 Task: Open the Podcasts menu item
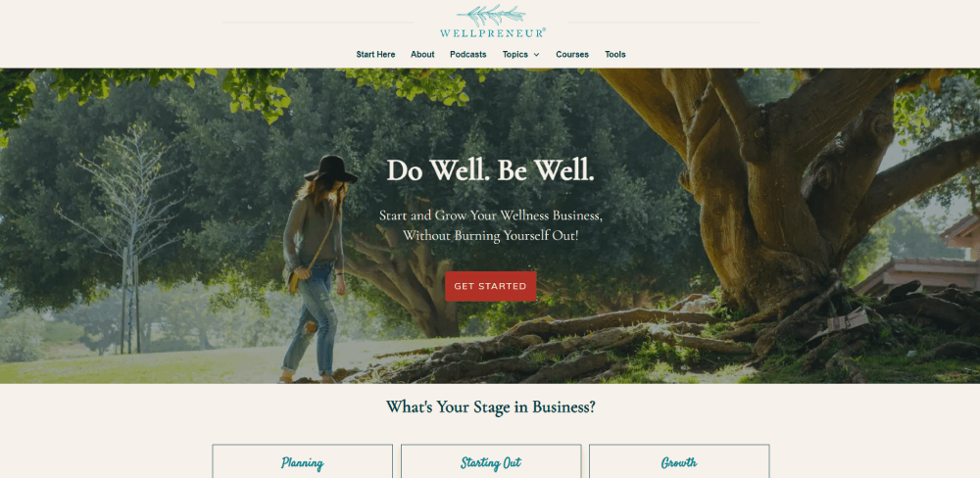pos(468,54)
